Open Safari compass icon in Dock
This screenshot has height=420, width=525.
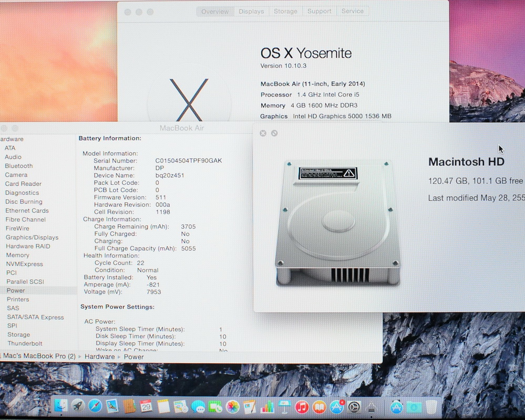click(95, 406)
